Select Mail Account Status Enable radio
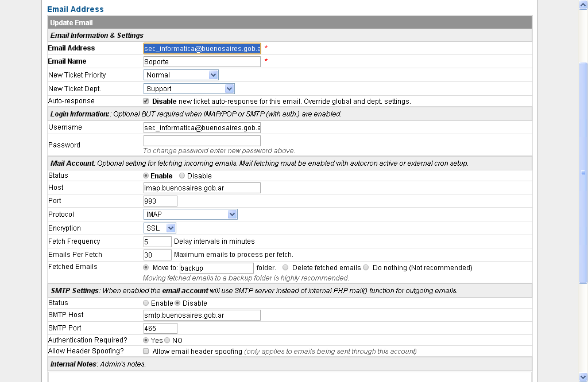This screenshot has width=588, height=382. click(146, 176)
